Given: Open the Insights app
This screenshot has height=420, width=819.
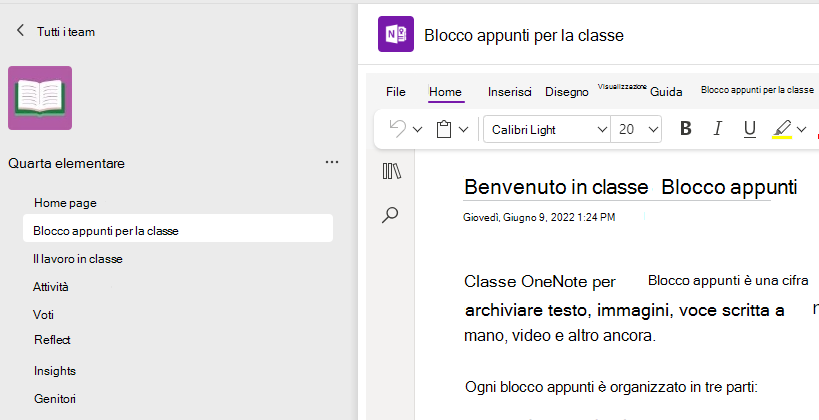Looking at the screenshot, I should (x=55, y=371).
